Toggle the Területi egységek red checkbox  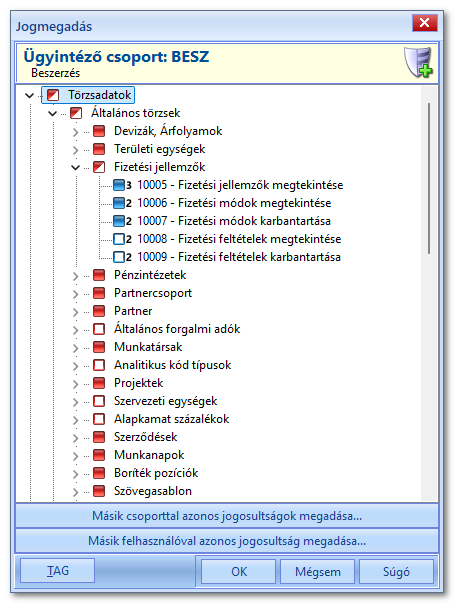(x=99, y=149)
